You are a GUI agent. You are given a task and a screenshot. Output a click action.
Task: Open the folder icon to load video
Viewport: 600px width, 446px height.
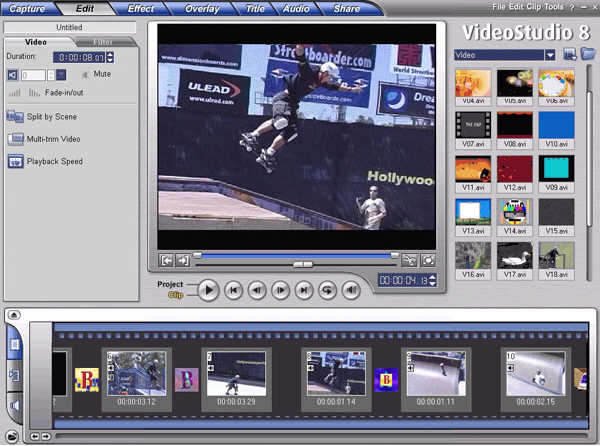[588, 54]
